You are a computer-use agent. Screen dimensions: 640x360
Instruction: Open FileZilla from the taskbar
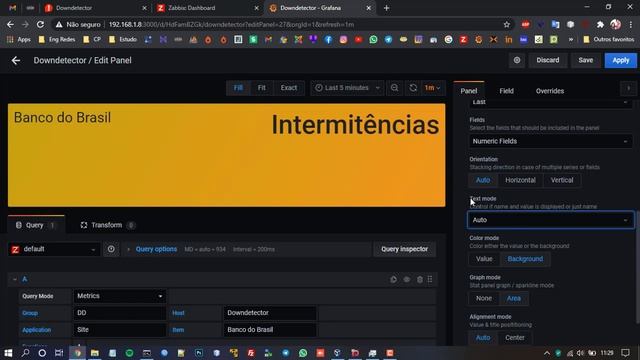[x=251, y=353]
